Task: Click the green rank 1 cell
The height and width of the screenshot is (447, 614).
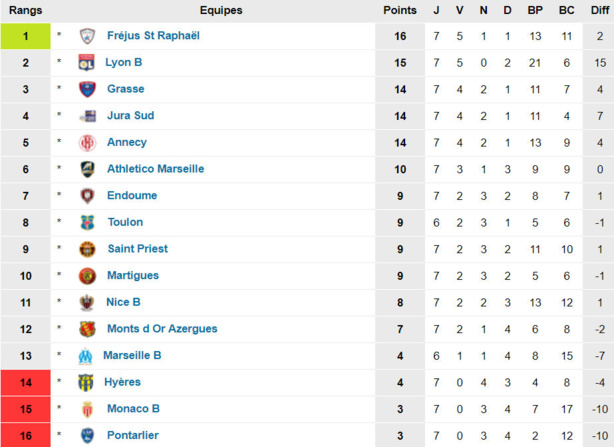Action: [25, 36]
